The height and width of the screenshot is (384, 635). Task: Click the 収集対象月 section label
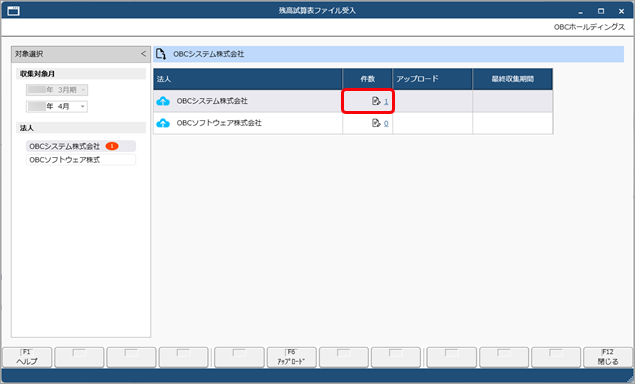[x=37, y=74]
